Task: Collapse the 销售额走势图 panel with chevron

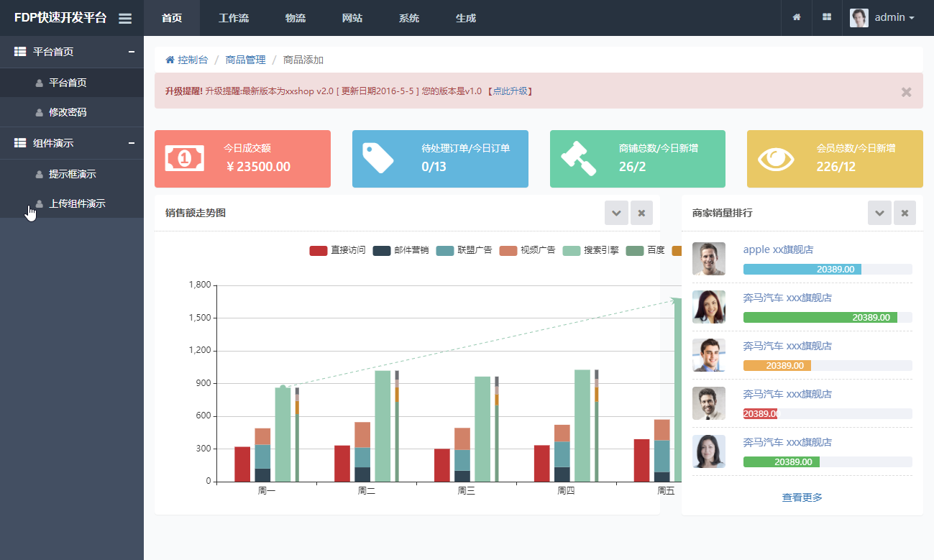Action: click(x=616, y=213)
